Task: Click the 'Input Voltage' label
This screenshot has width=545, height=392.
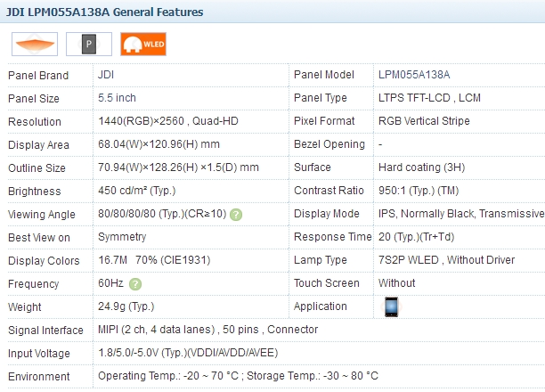Action: pos(39,354)
